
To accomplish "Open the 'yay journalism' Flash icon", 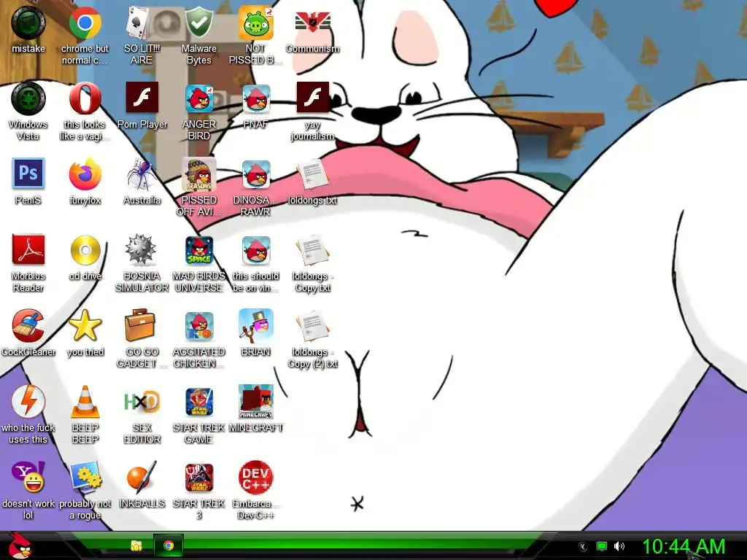I will 312,97.
